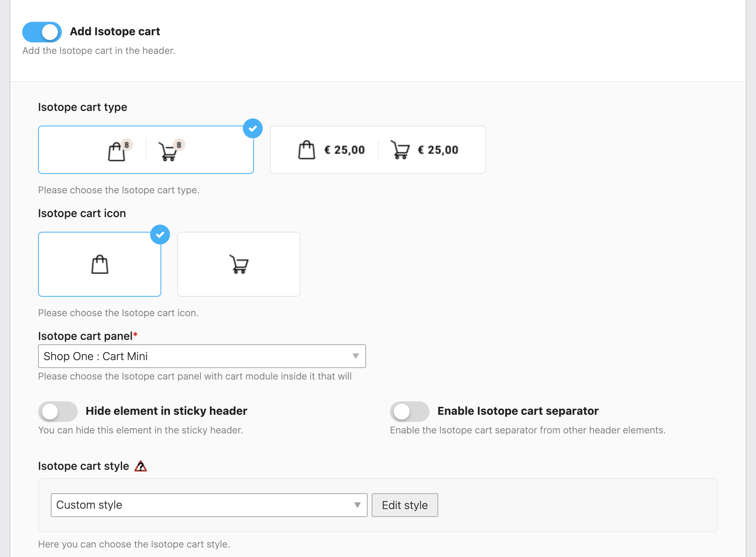Image resolution: width=756 pixels, height=557 pixels.
Task: Click the warning triangle beside Isotope cart style
Action: point(141,466)
